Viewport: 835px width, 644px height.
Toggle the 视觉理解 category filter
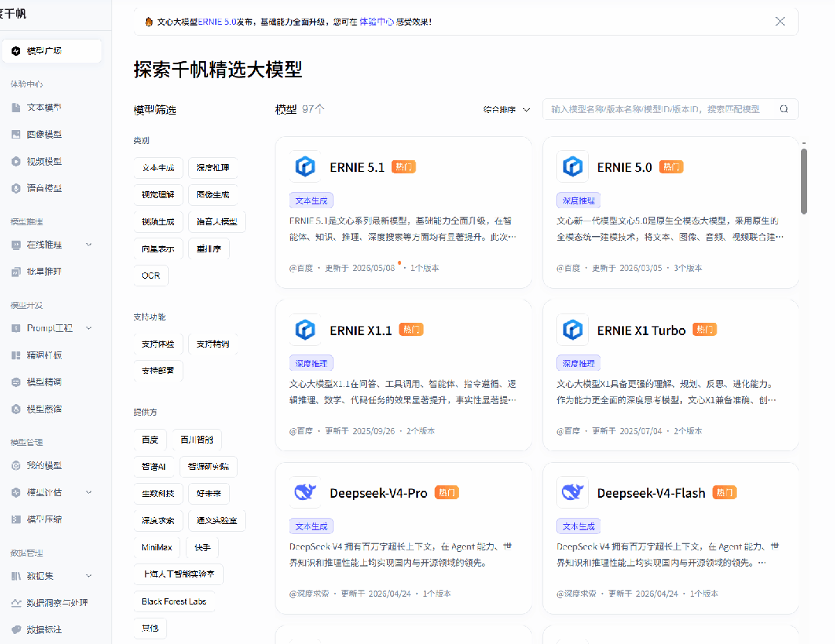158,195
